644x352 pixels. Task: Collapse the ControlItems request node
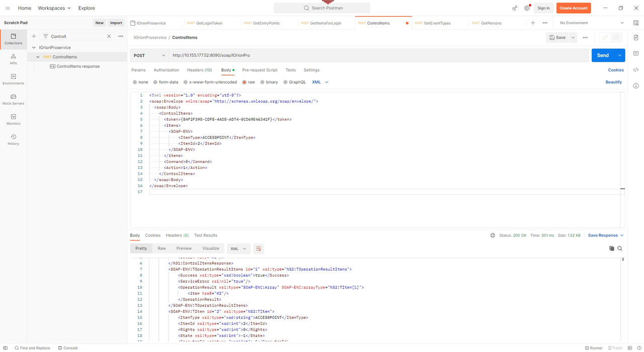click(x=38, y=57)
